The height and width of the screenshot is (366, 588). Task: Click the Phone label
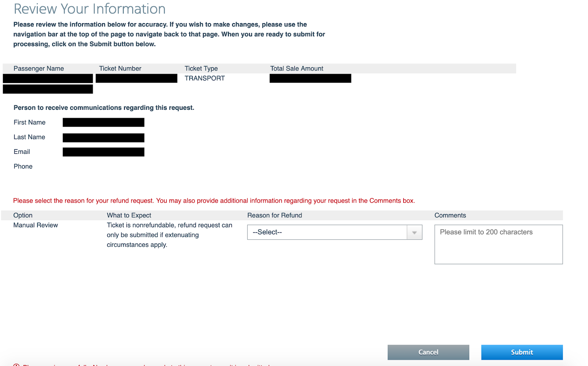coord(23,167)
